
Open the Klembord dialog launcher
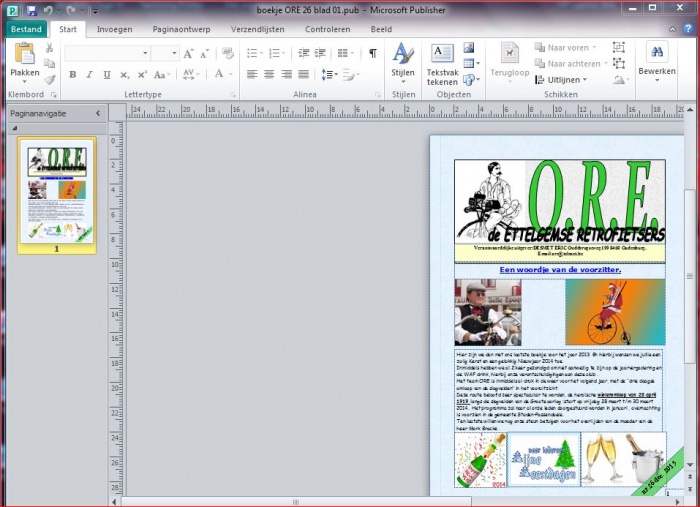(x=54, y=95)
